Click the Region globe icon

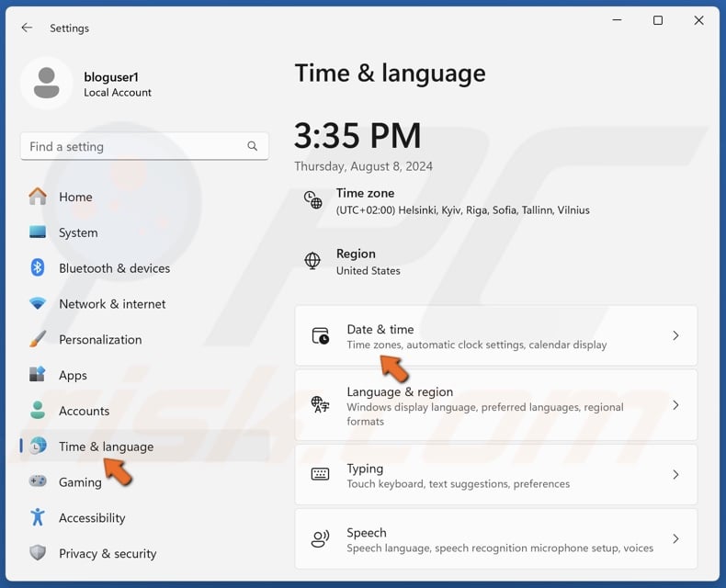(x=312, y=261)
